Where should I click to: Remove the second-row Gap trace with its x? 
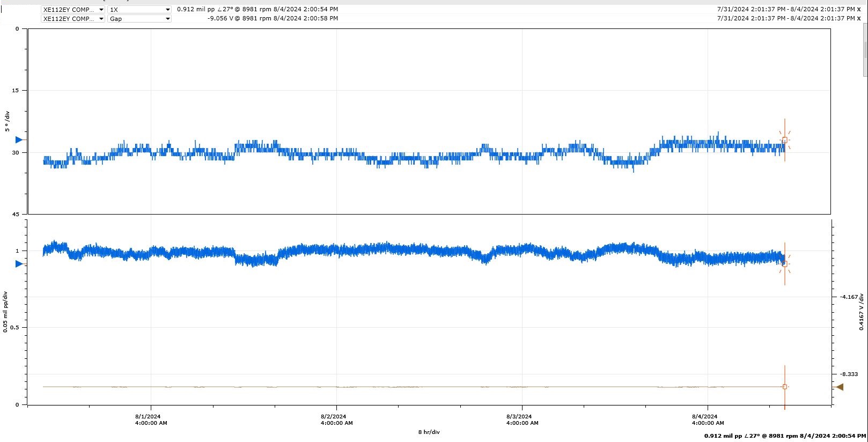tap(859, 19)
